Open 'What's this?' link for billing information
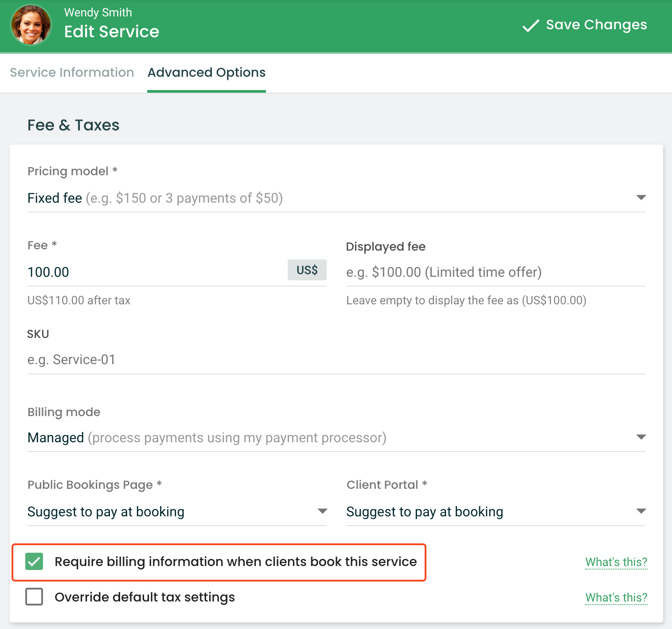672x629 pixels. point(616,562)
